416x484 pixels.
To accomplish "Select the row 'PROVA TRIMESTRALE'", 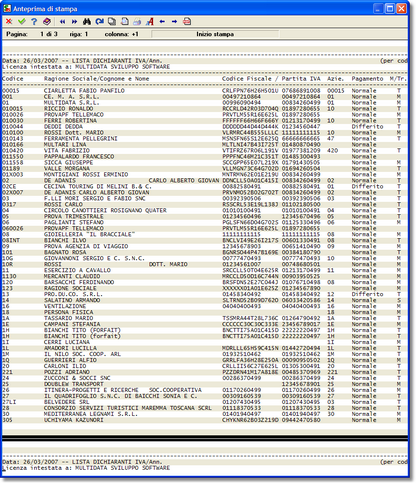I will click(x=205, y=217).
